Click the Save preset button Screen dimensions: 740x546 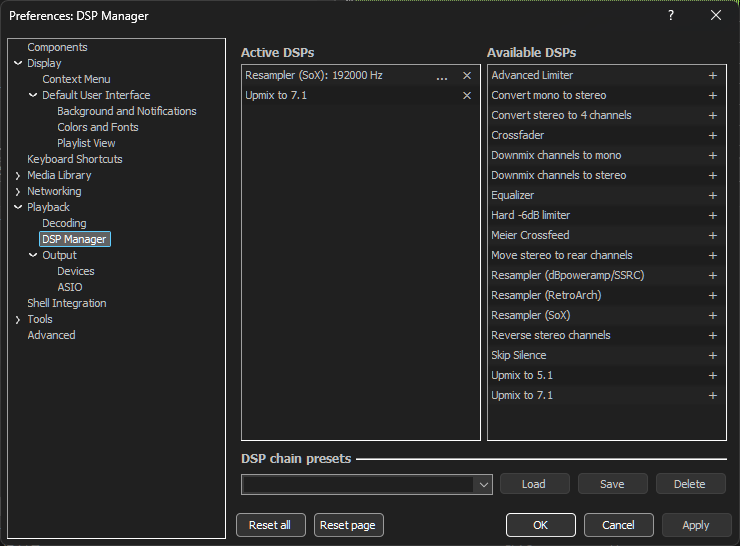tap(612, 484)
